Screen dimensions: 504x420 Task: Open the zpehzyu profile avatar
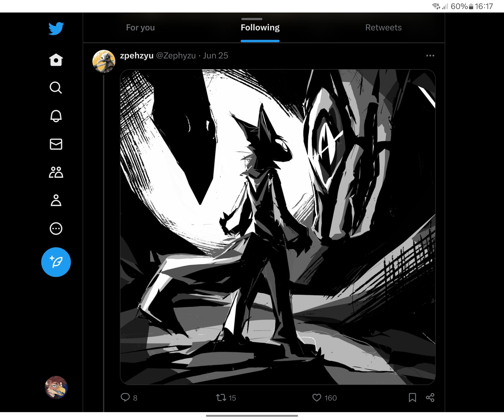104,61
